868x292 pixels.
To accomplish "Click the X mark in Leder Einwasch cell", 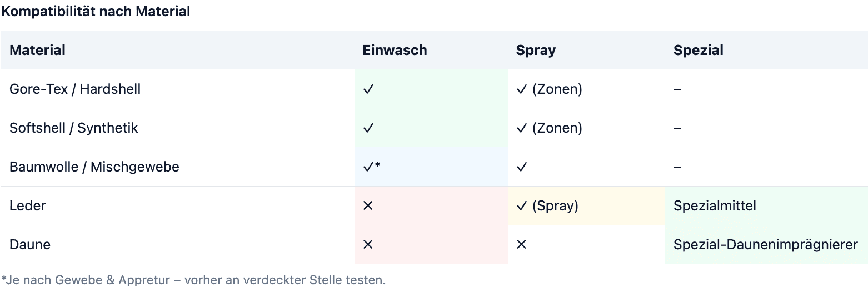I will tap(367, 205).
